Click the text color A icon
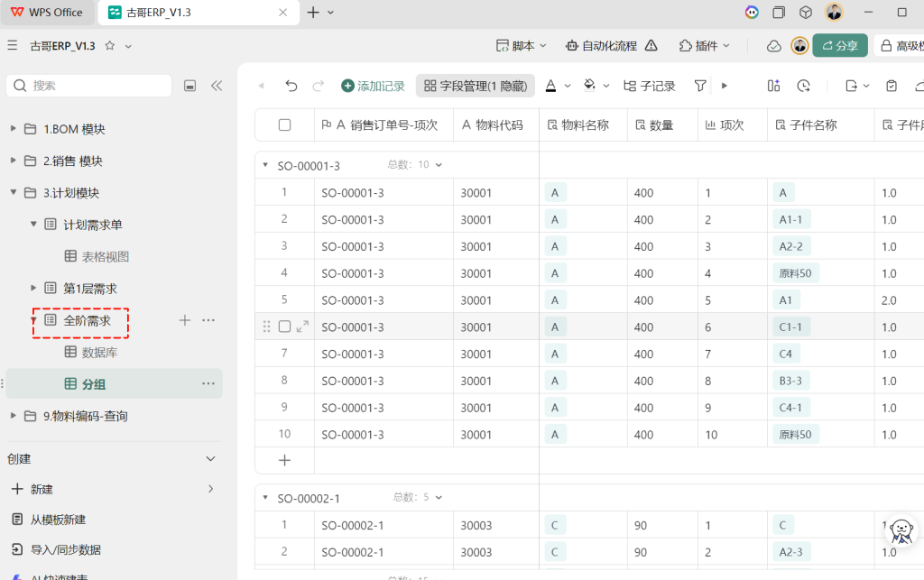This screenshot has width=924, height=580. point(550,86)
